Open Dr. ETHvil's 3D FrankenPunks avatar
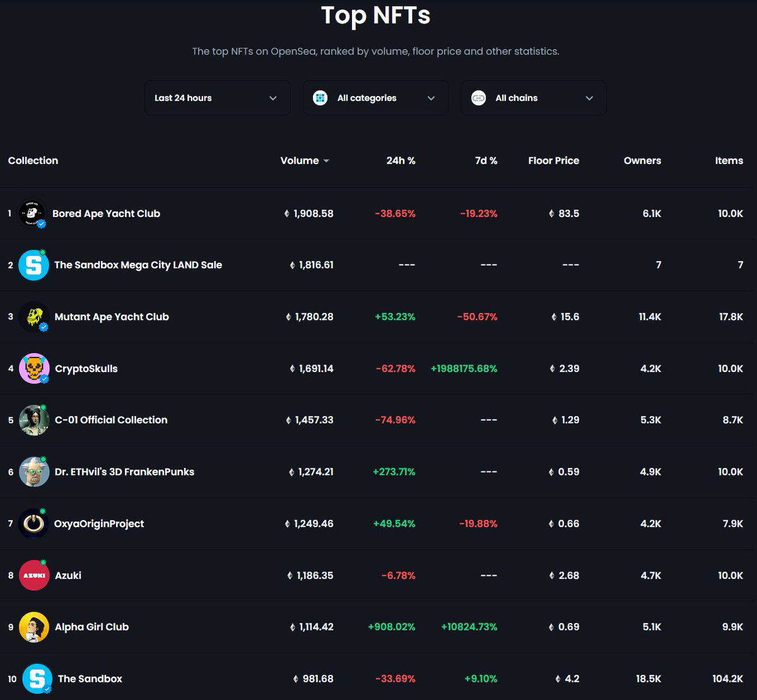Image resolution: width=757 pixels, height=700 pixels. coord(34,472)
